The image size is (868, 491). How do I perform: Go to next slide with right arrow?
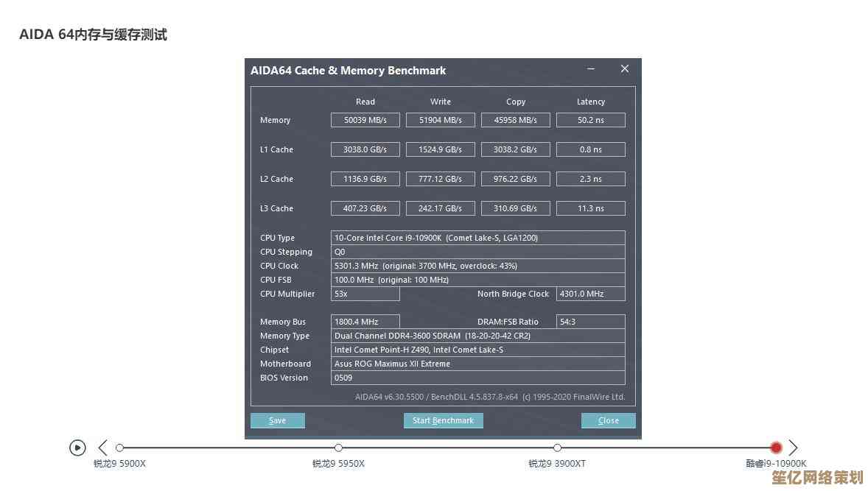(x=793, y=448)
